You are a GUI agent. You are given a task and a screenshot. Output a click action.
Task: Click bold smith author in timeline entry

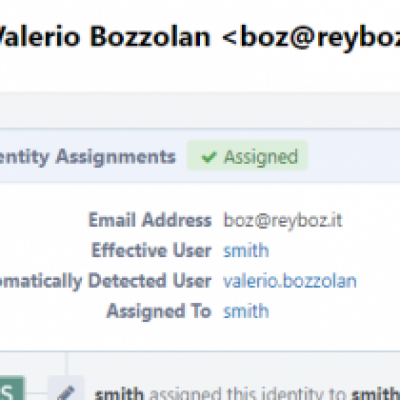[119, 394]
